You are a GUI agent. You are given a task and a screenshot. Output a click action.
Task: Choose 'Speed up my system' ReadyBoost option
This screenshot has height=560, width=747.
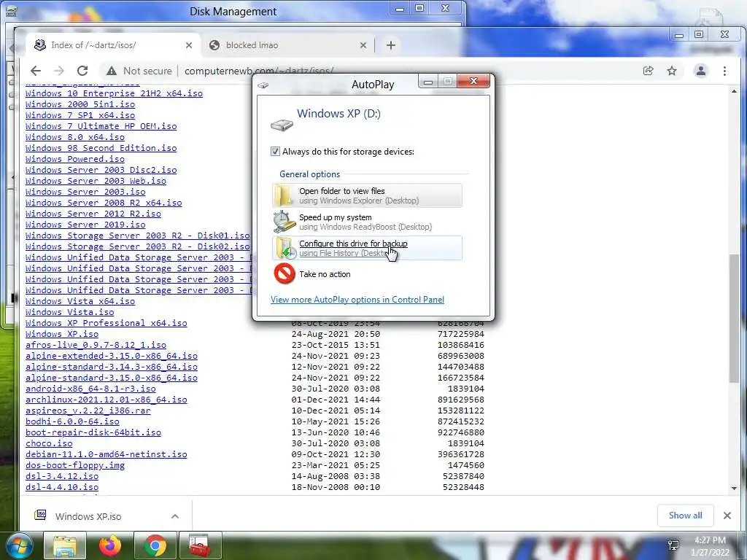[x=368, y=222]
